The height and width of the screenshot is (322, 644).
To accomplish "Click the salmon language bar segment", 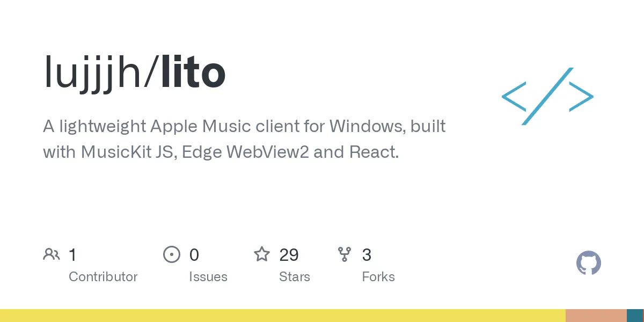I will click(x=596, y=316).
